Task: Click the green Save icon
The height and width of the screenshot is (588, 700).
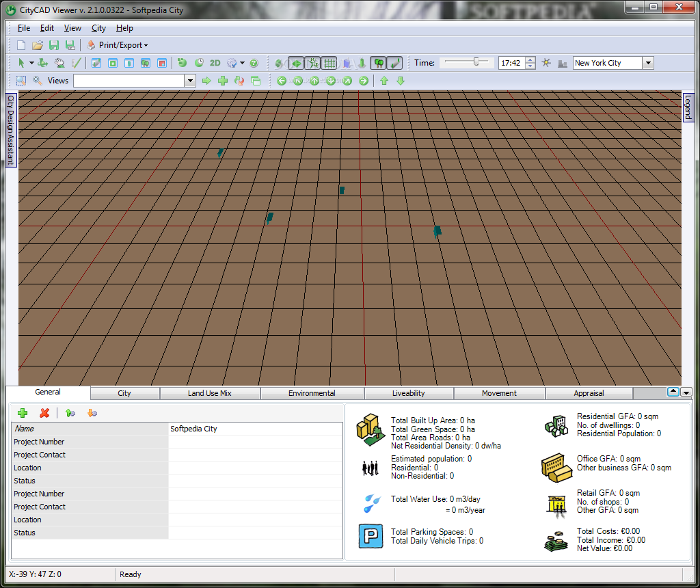Action: 54,45
